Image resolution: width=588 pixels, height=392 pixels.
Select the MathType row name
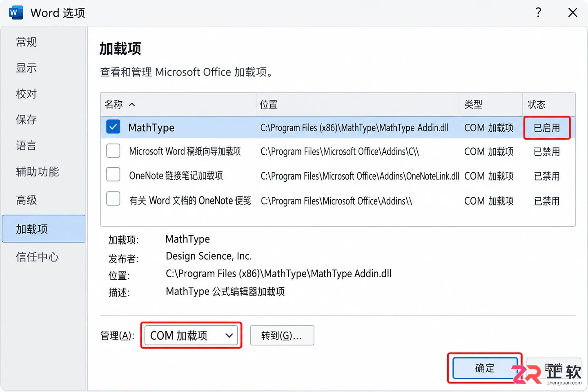click(x=151, y=128)
